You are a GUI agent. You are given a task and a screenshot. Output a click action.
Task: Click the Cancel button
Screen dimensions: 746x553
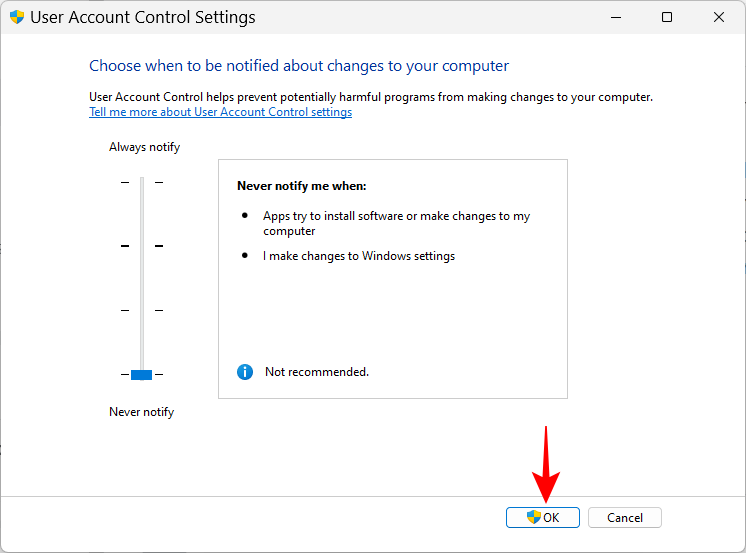pyautogui.click(x=625, y=517)
